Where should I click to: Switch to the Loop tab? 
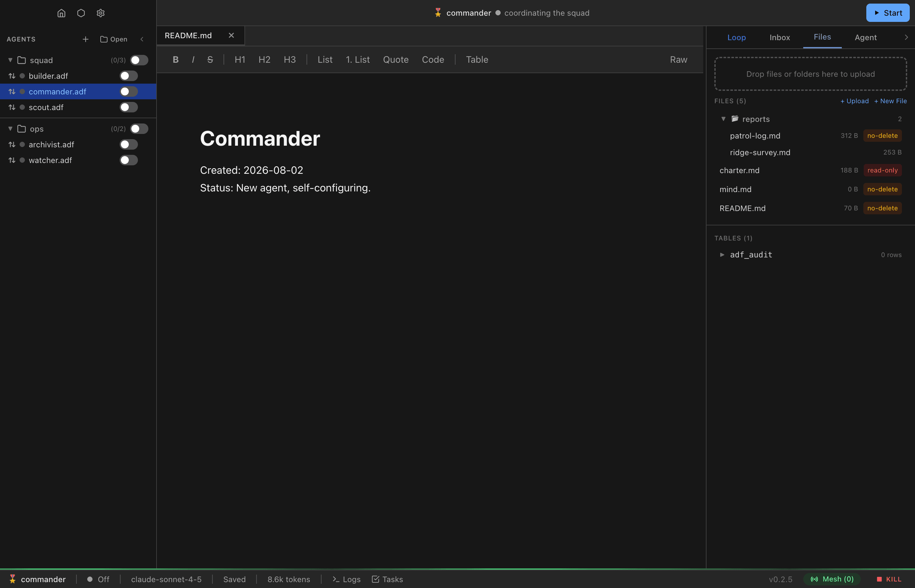pyautogui.click(x=736, y=38)
